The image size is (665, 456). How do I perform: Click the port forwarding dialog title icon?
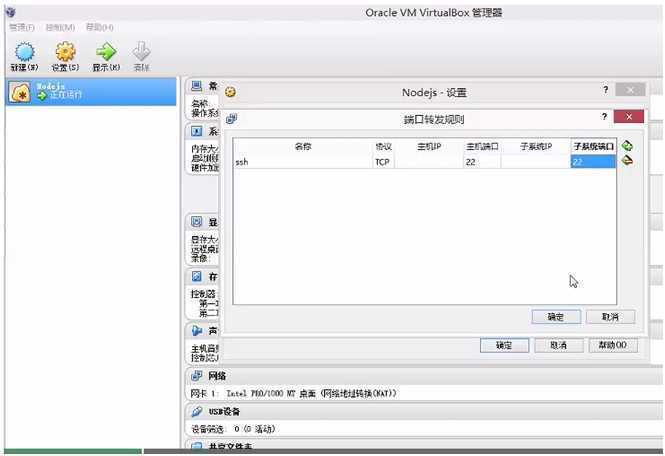click(x=231, y=119)
